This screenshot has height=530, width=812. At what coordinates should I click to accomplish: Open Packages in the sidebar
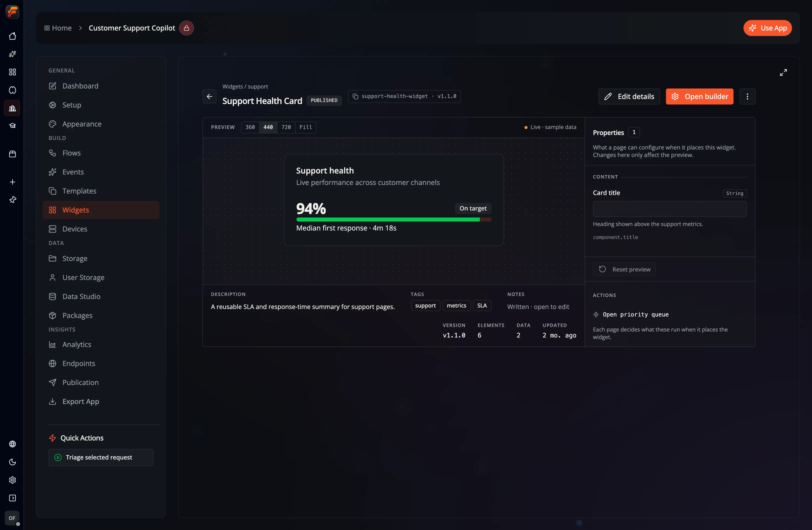click(x=101, y=315)
